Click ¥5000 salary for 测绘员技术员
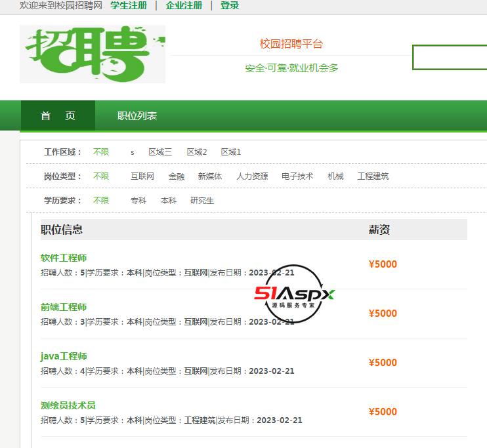 pos(383,411)
